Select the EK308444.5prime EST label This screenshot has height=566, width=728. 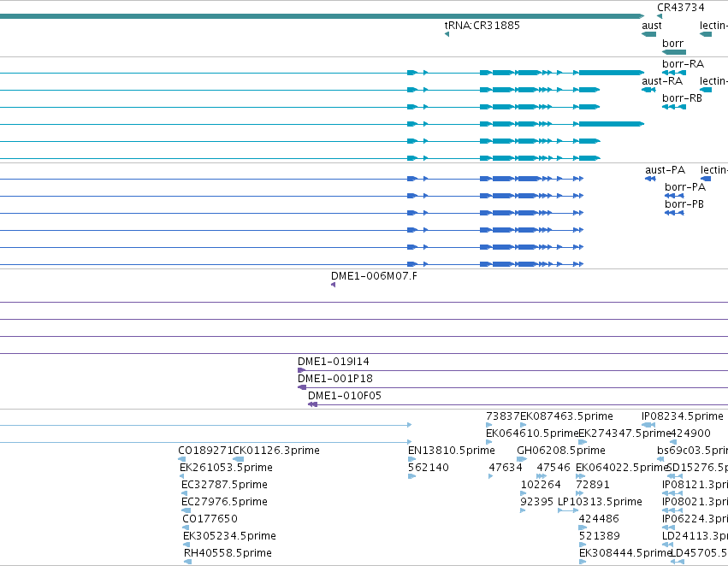click(625, 553)
